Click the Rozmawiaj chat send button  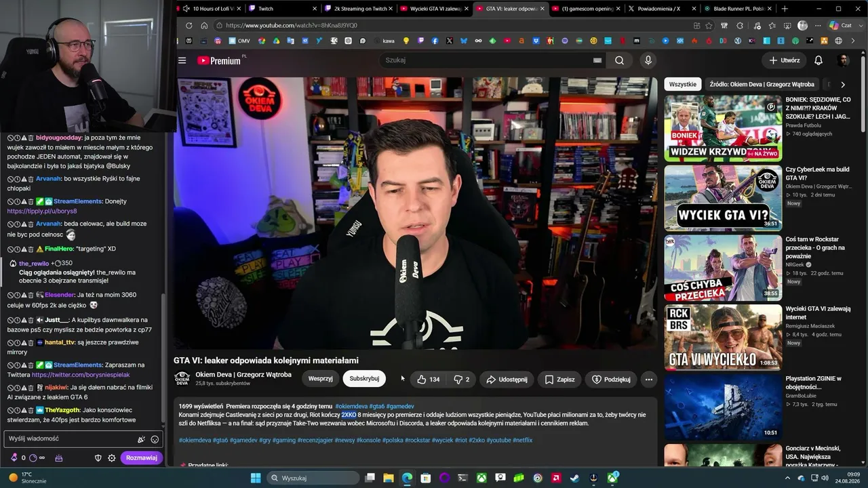point(142,458)
